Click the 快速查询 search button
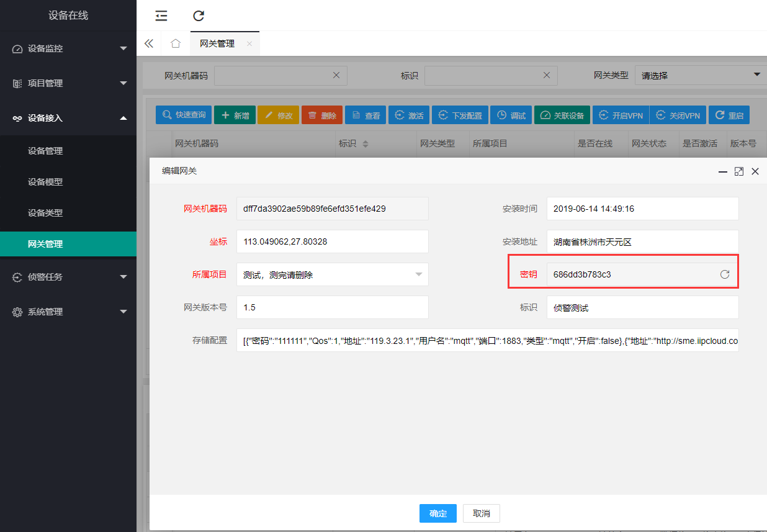The height and width of the screenshot is (532, 767). point(184,115)
